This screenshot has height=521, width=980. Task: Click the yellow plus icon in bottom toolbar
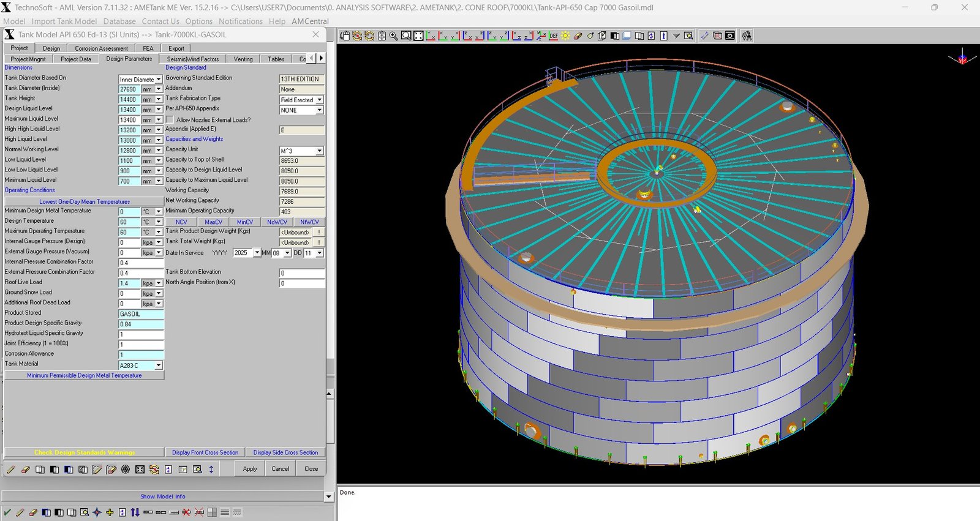click(110, 512)
